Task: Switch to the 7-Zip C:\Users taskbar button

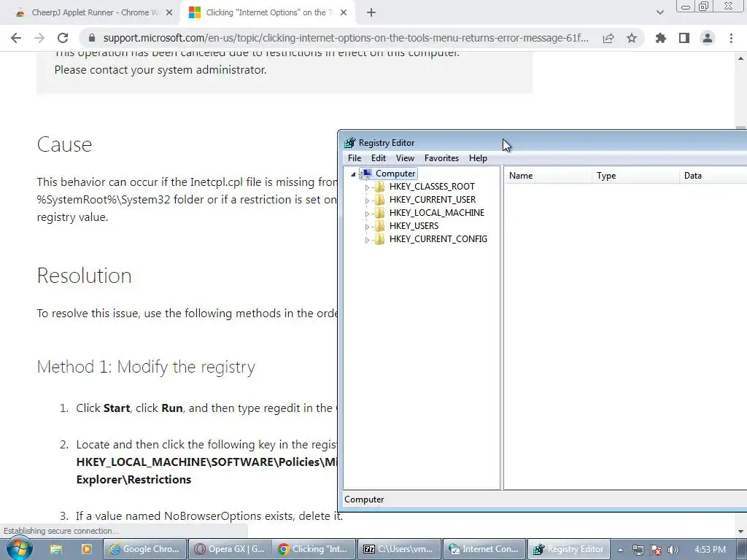Action: click(399, 549)
